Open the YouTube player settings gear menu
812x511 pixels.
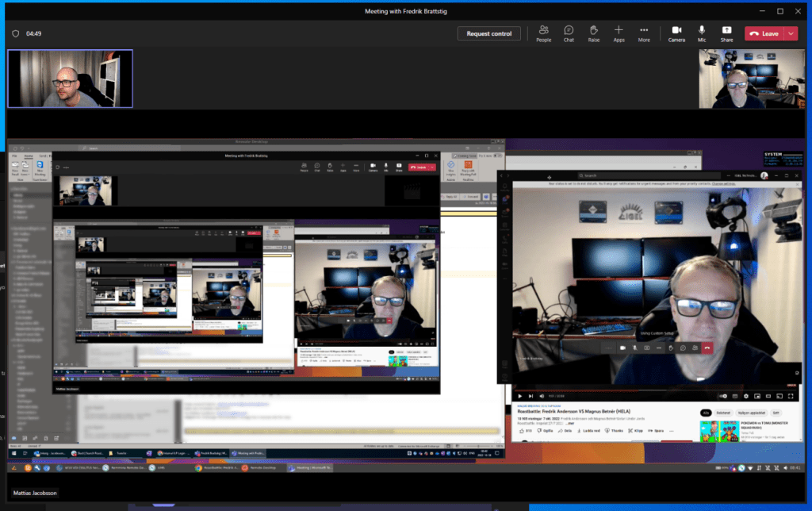point(746,395)
